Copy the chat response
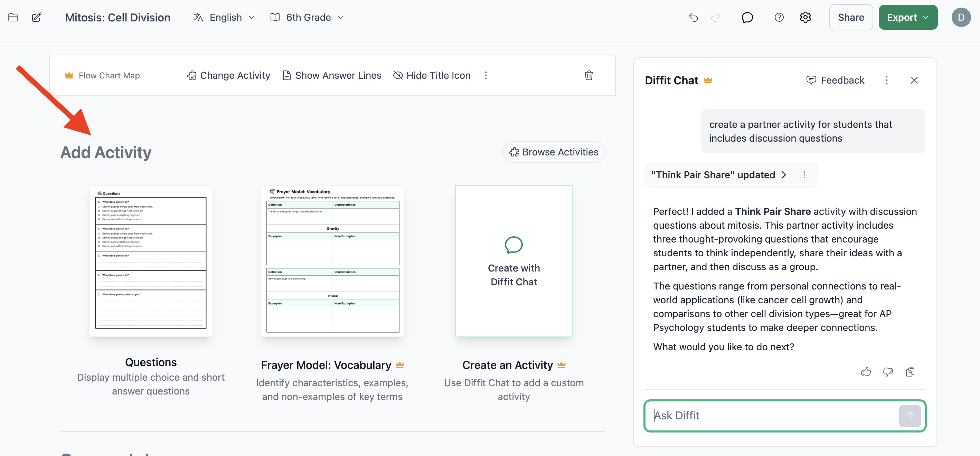The width and height of the screenshot is (980, 456). point(910,372)
